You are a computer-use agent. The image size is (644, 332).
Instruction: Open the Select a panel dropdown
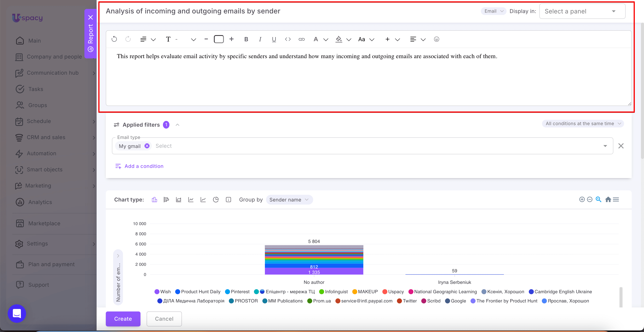pyautogui.click(x=582, y=11)
